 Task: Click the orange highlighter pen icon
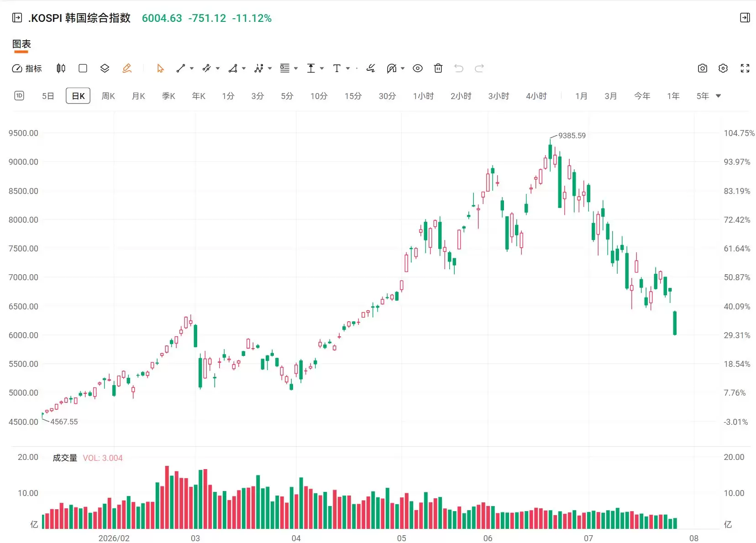[x=127, y=68]
